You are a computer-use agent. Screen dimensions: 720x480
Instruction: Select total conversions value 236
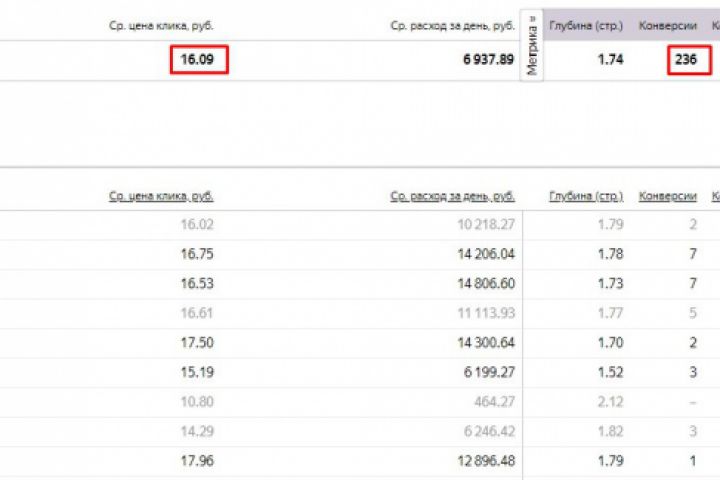click(686, 59)
